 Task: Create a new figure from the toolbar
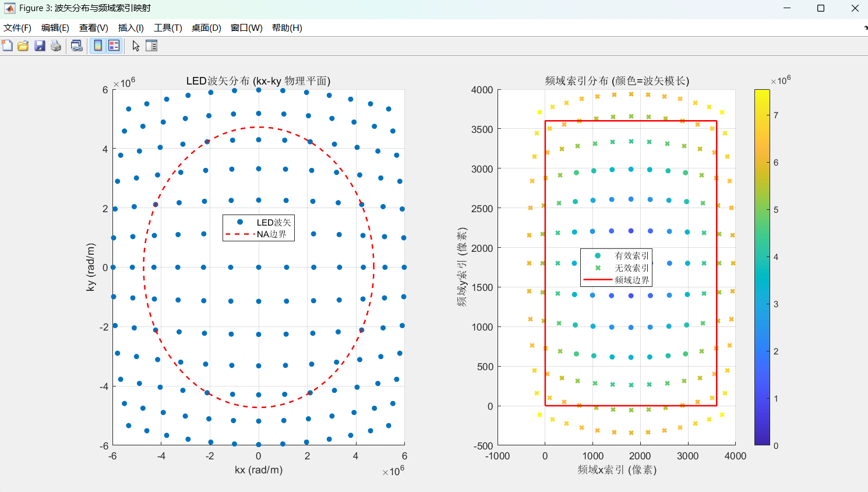pyautogui.click(x=8, y=45)
